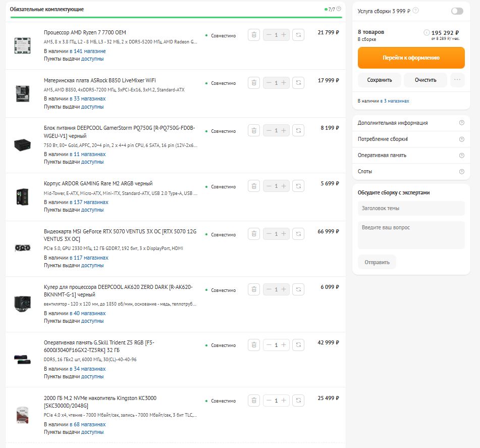The width and height of the screenshot is (480, 448).
Task: Delete the MSI RTX 5070 video card
Action: click(254, 234)
